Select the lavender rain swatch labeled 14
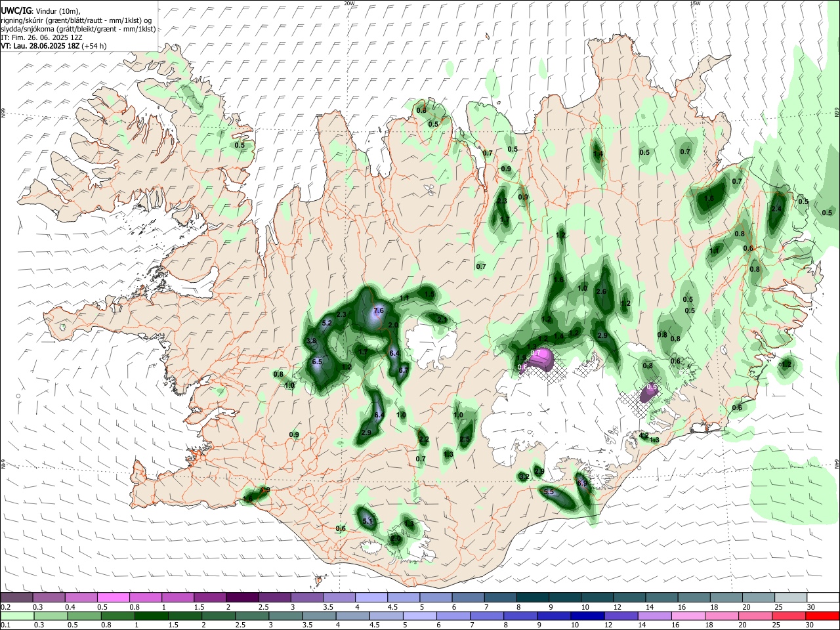 [x=654, y=616]
